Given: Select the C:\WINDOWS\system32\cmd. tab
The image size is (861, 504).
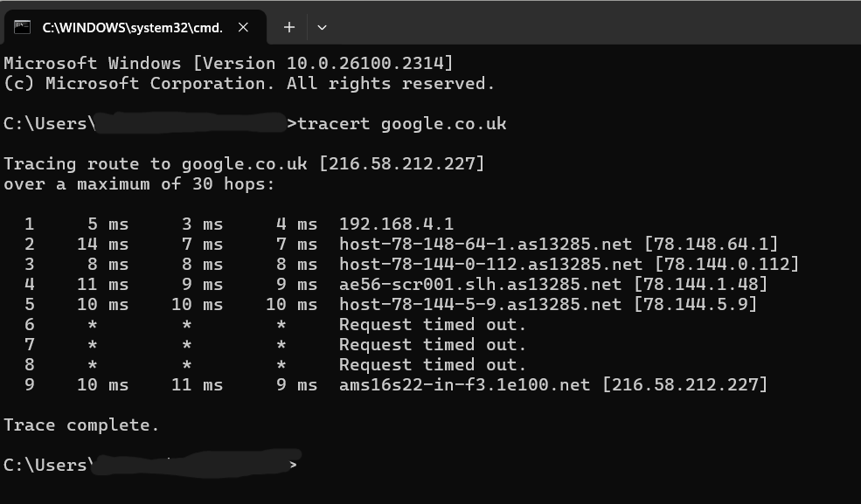Looking at the screenshot, I should (131, 27).
